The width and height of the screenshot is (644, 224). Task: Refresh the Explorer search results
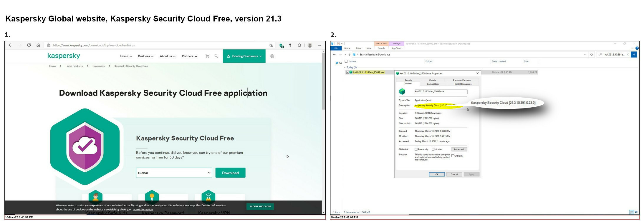point(592,55)
